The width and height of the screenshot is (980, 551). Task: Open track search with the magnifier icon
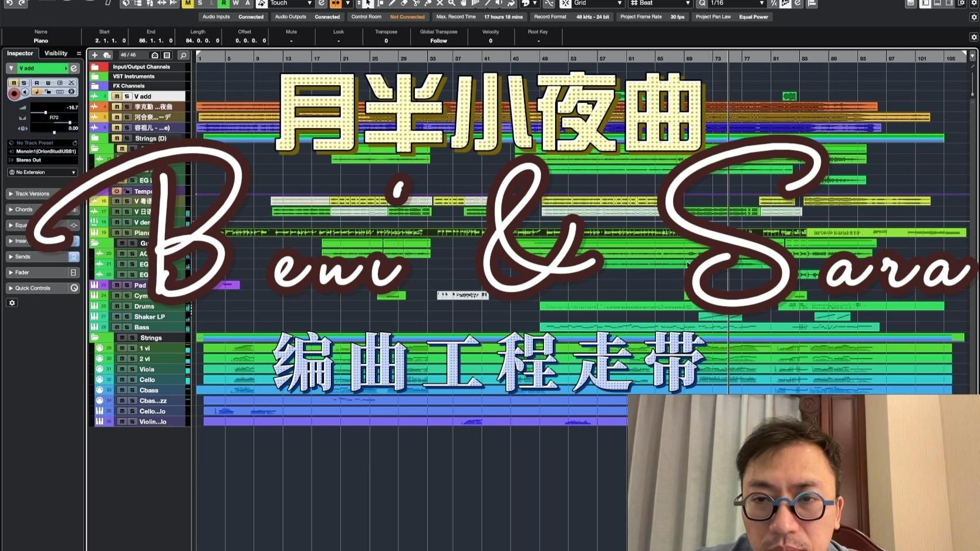pos(183,55)
